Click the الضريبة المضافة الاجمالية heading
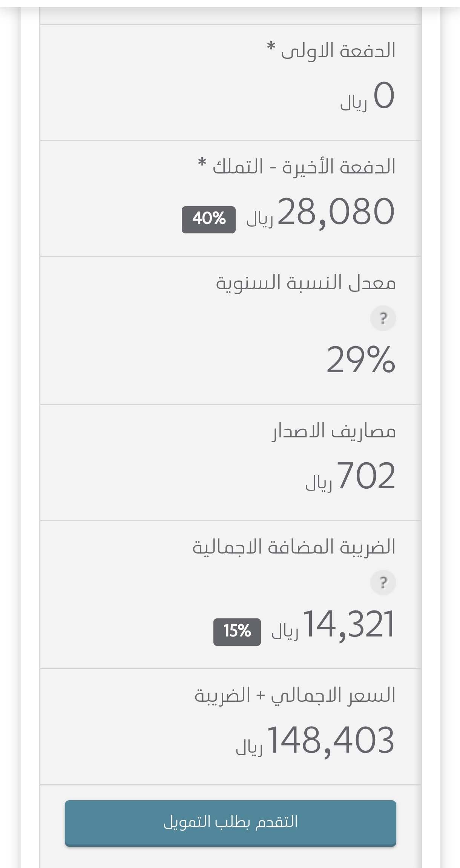 tap(294, 547)
